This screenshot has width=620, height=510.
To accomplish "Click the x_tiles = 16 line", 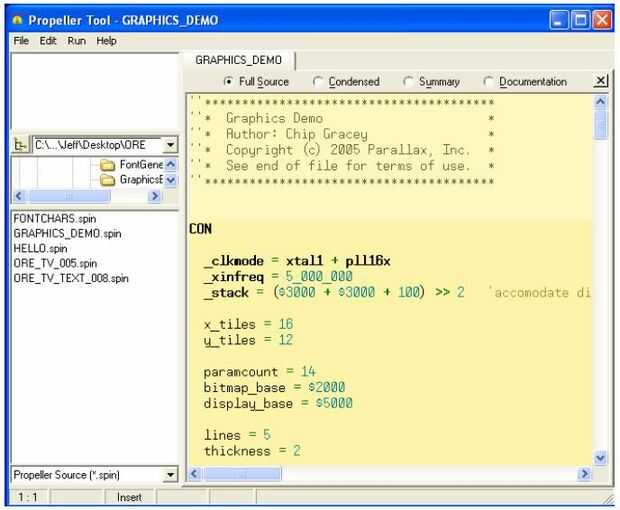I will [x=248, y=324].
